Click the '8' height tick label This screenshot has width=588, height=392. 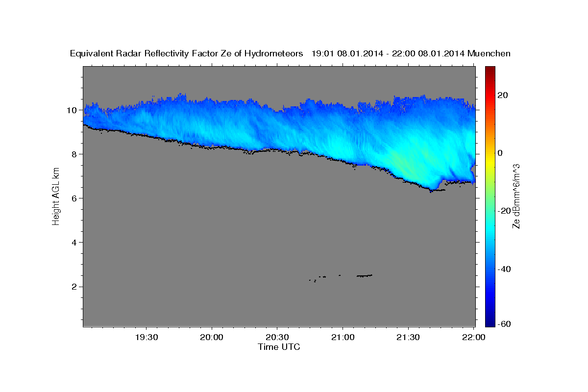pos(75,154)
